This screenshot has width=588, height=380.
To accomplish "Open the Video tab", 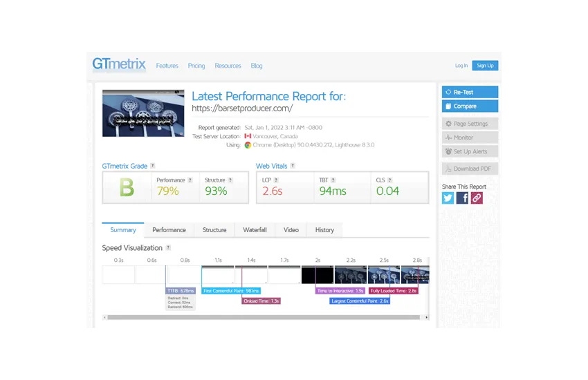I will coord(291,230).
